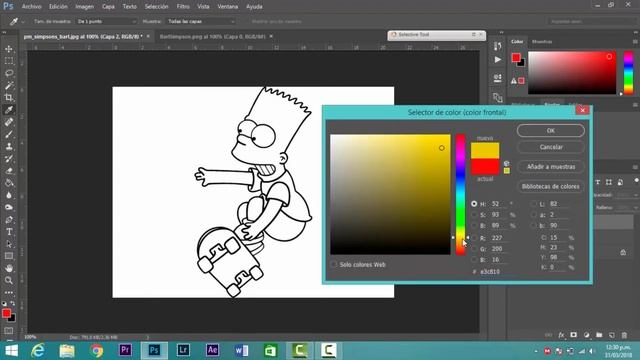Open Google Chrome from the taskbar
The width and height of the screenshot is (640, 360).
point(96,351)
